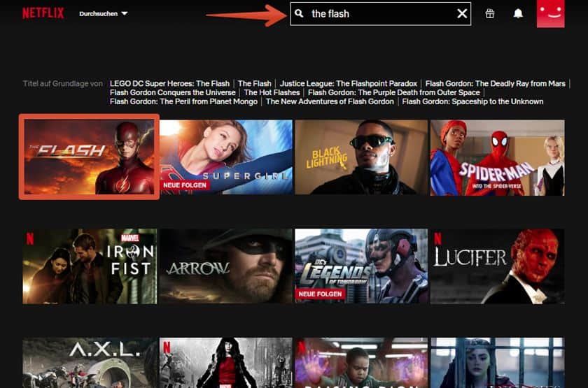Open Flash Gordon Conquers the Universe link
This screenshot has height=388, width=588.
[173, 92]
